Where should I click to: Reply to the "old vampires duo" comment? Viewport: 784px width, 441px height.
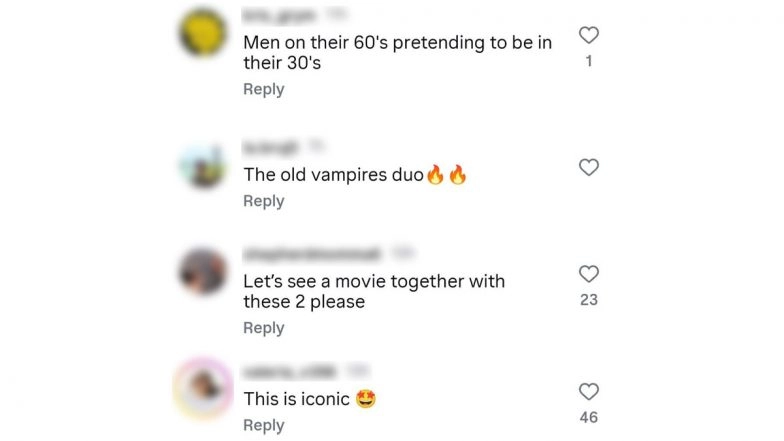[x=264, y=201]
